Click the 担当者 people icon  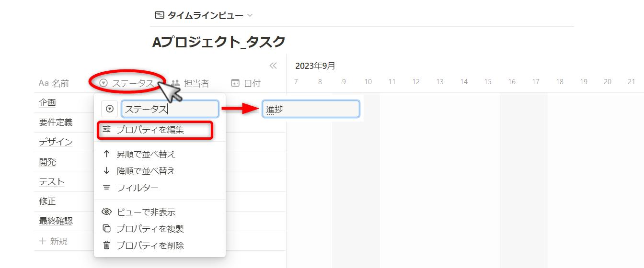coord(176,83)
